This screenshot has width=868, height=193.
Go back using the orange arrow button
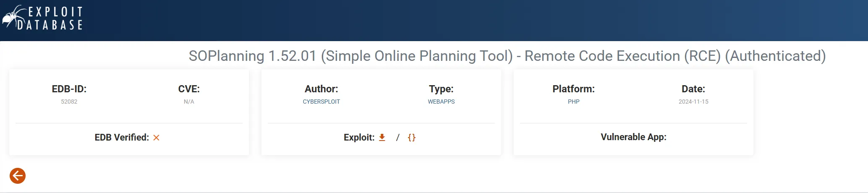pyautogui.click(x=18, y=176)
